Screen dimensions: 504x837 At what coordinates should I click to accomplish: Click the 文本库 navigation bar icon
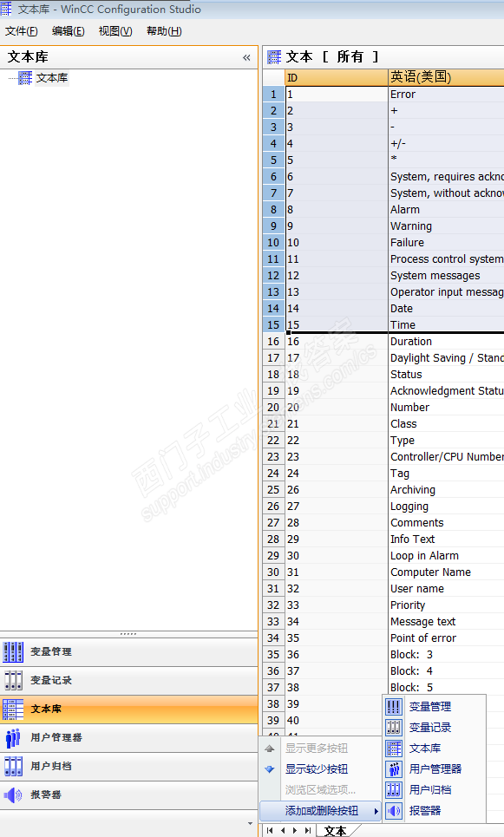click(x=13, y=709)
